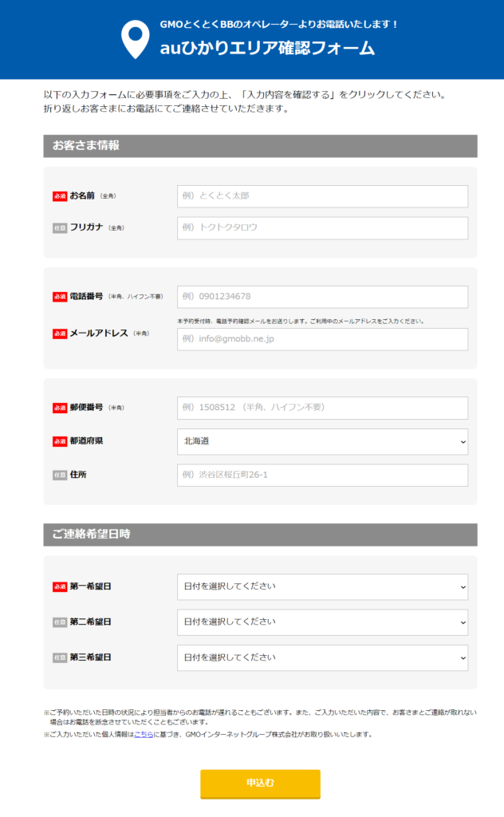Open the 都道府県 prefecture dropdown

322,441
